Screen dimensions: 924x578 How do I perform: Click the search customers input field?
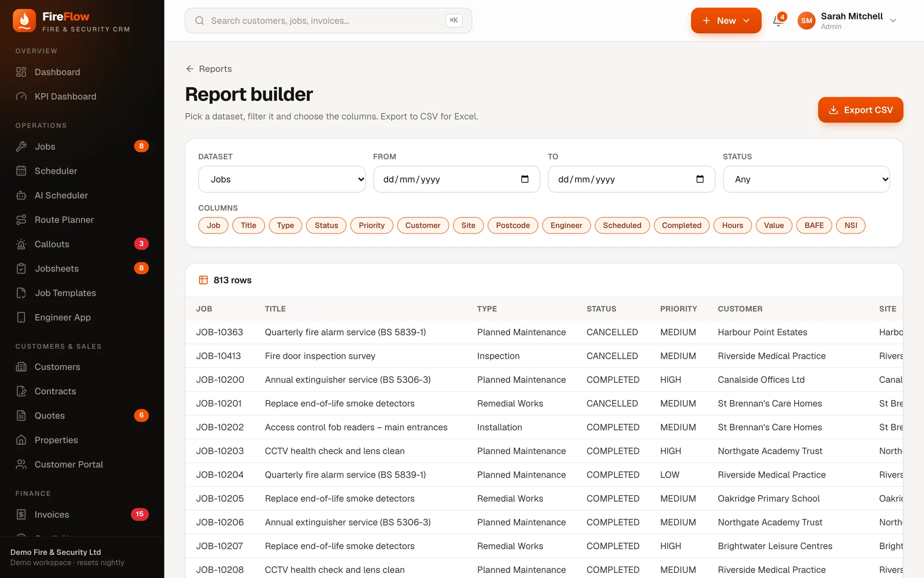328,21
